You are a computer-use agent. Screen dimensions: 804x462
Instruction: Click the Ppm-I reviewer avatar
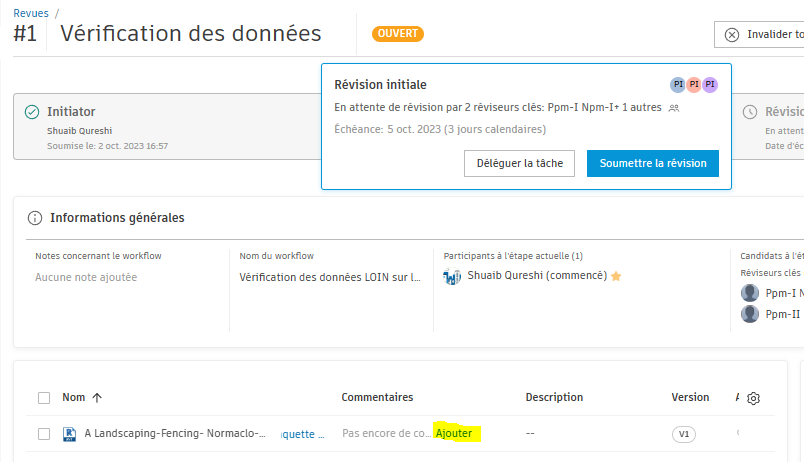tap(750, 293)
